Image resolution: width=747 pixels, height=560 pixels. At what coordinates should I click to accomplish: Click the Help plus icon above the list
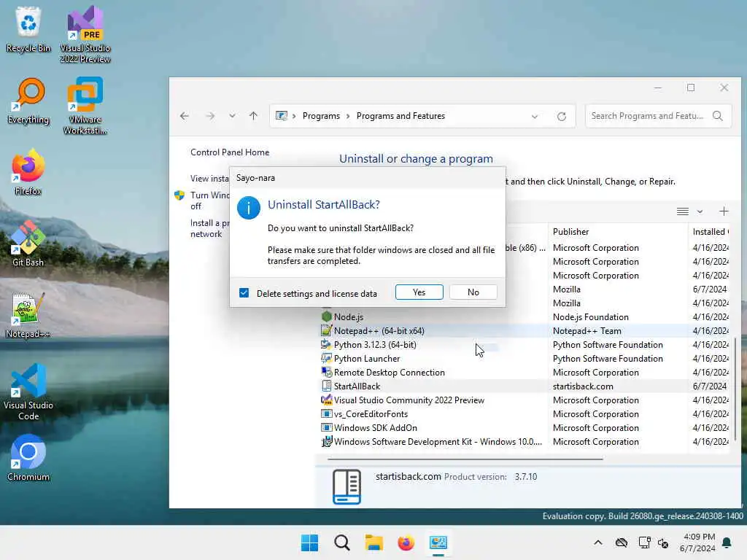[724, 211]
